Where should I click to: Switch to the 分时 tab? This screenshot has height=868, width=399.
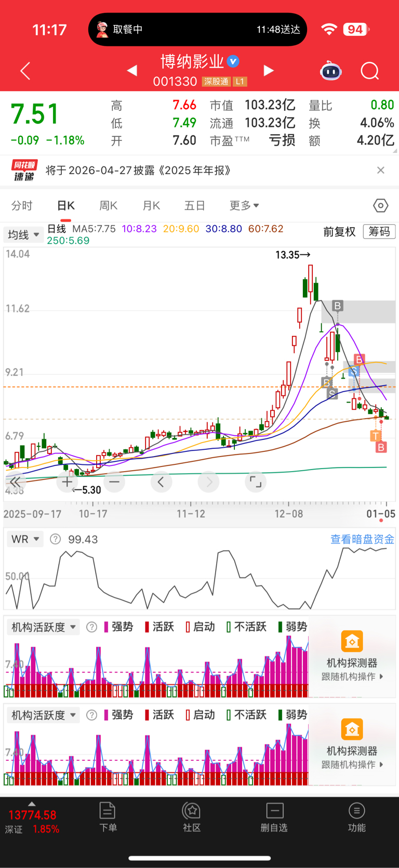pos(22,205)
